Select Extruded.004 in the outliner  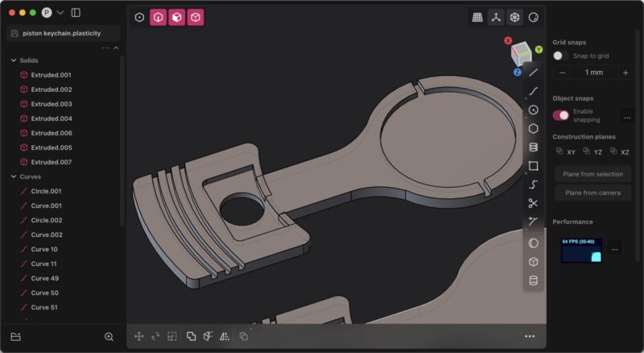pyautogui.click(x=52, y=118)
